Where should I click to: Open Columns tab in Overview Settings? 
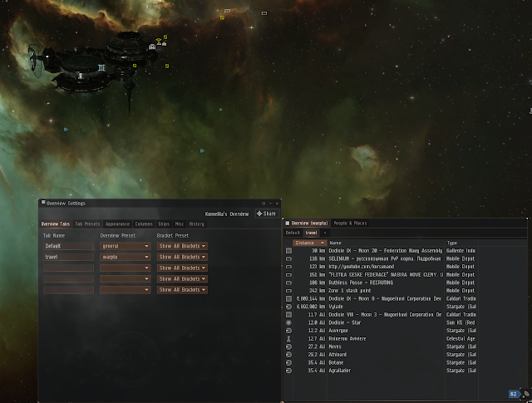pyautogui.click(x=144, y=224)
